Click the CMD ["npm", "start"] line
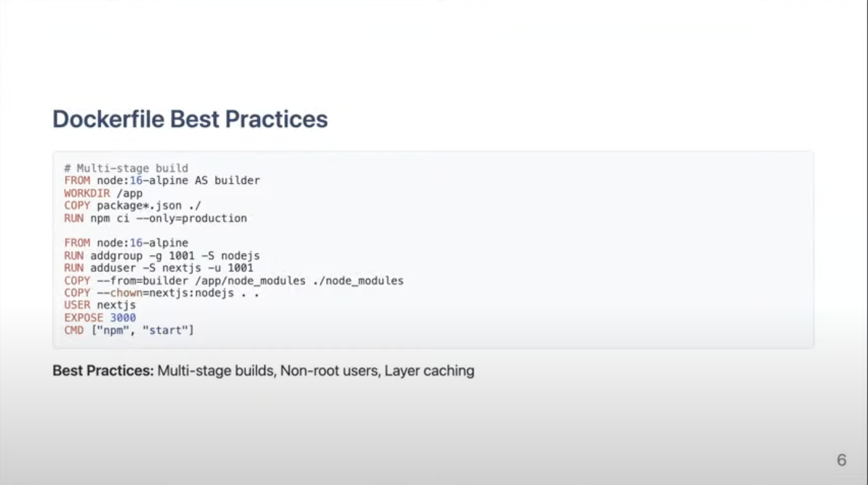This screenshot has width=868, height=485. (129, 330)
